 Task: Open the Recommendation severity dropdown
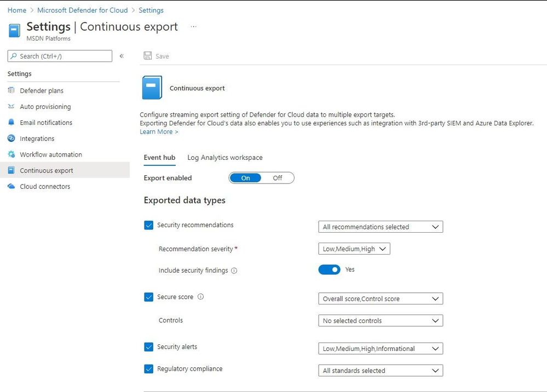(x=354, y=249)
